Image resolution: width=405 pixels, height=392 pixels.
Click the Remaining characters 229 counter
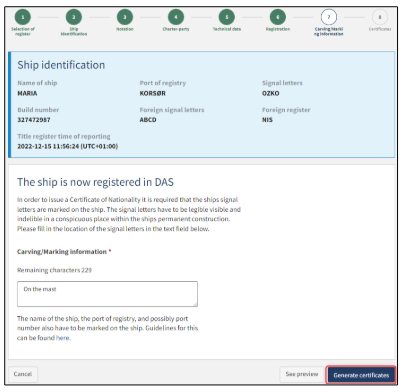click(x=54, y=270)
